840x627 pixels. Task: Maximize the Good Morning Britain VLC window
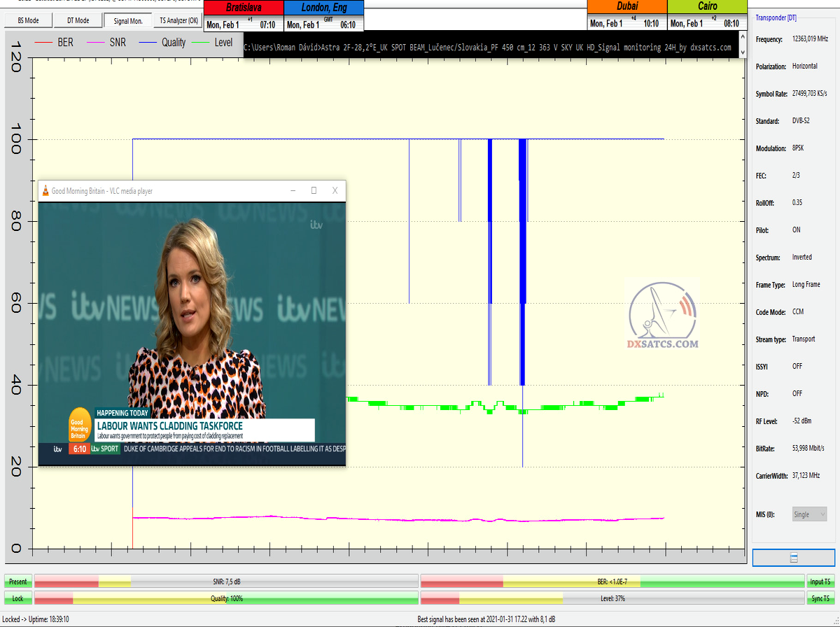[x=314, y=190]
